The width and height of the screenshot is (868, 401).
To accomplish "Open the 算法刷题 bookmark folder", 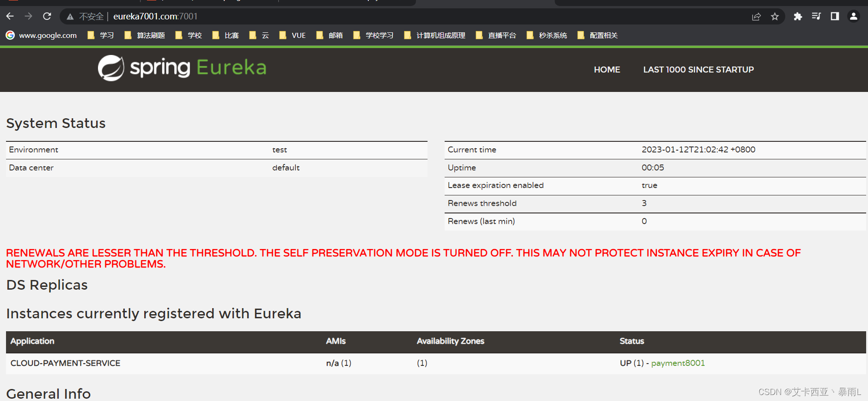I will tap(145, 35).
